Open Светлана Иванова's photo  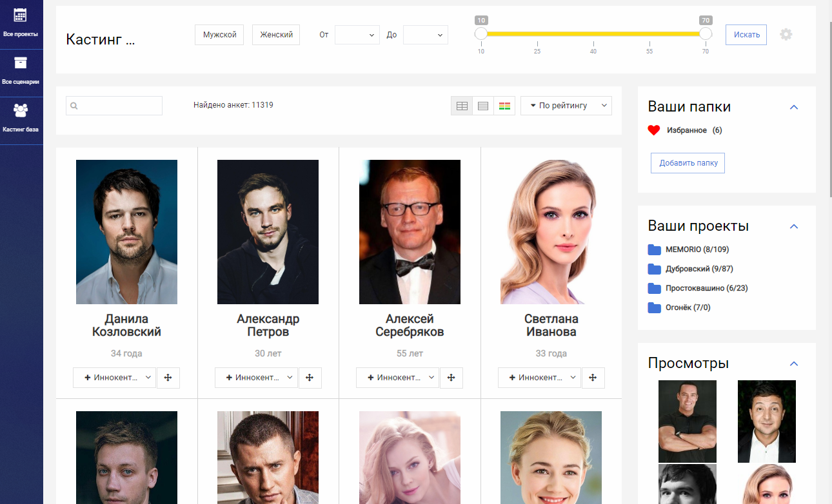[551, 232]
